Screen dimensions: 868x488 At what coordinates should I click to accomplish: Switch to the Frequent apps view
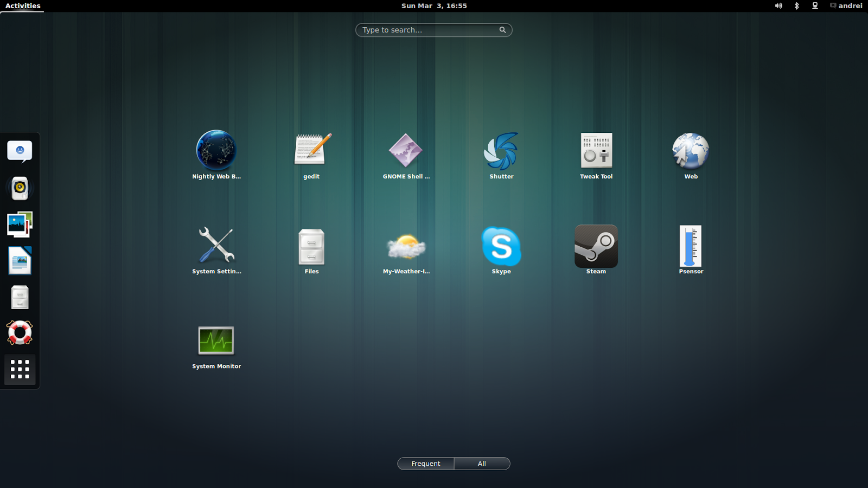click(x=426, y=464)
